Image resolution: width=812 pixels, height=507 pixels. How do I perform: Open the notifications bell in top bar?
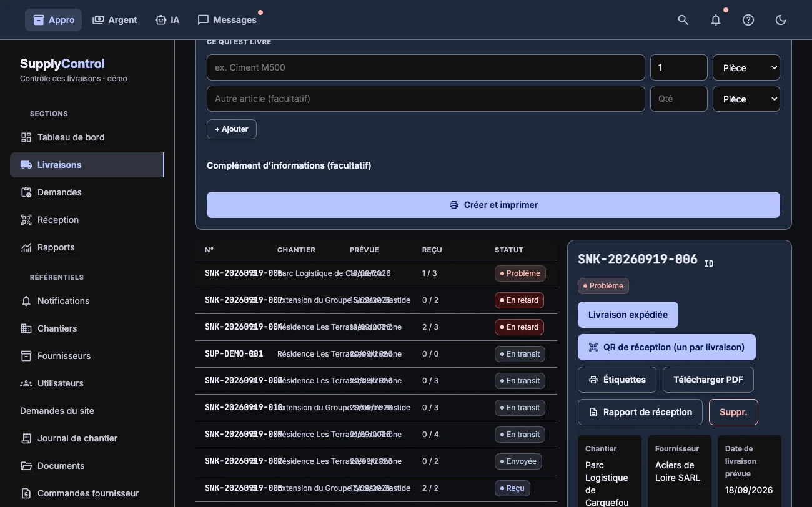click(716, 20)
